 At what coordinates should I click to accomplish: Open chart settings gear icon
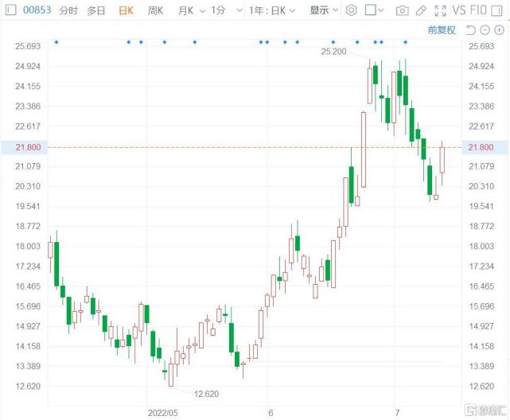click(x=351, y=10)
